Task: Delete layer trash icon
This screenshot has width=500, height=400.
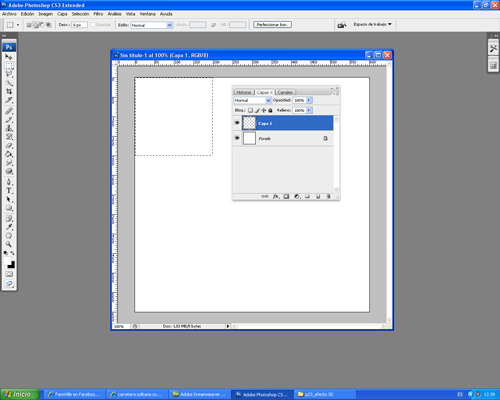Action: tap(328, 197)
